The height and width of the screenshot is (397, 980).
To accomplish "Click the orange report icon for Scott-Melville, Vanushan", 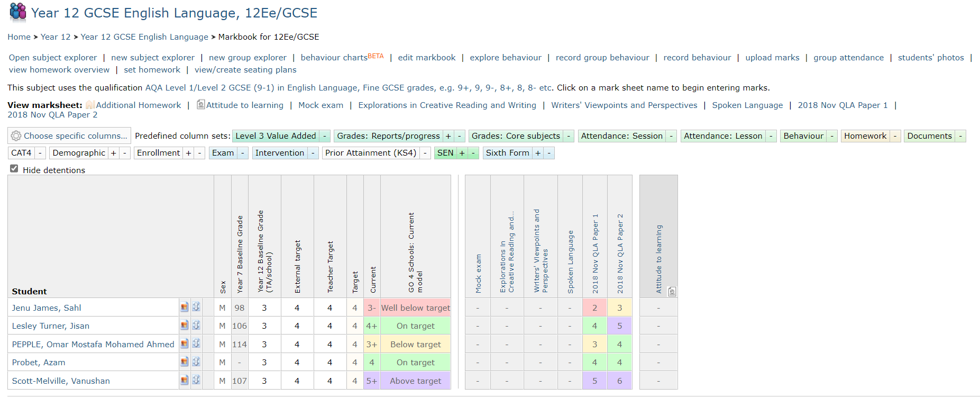I will 185,380.
